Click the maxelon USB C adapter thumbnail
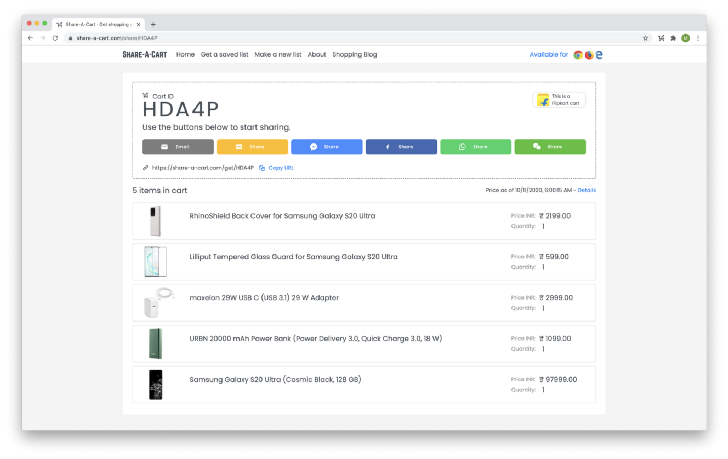The image size is (728, 459). click(x=158, y=303)
